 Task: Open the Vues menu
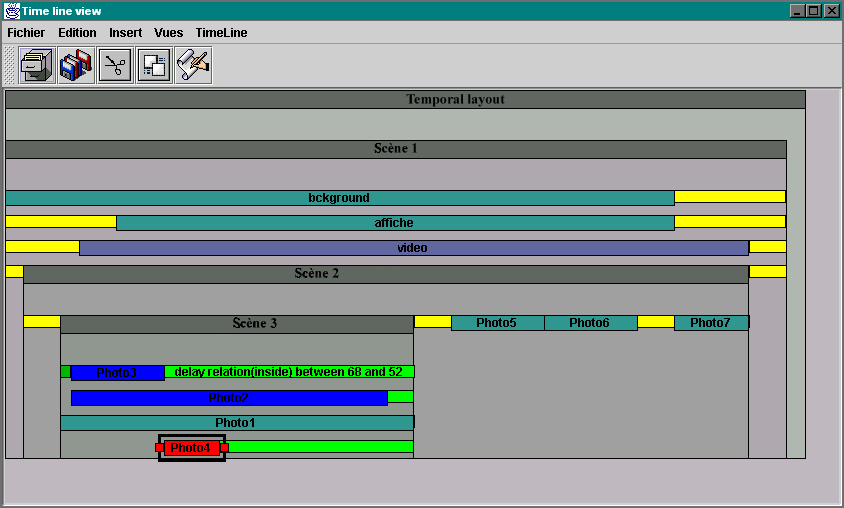pos(168,33)
